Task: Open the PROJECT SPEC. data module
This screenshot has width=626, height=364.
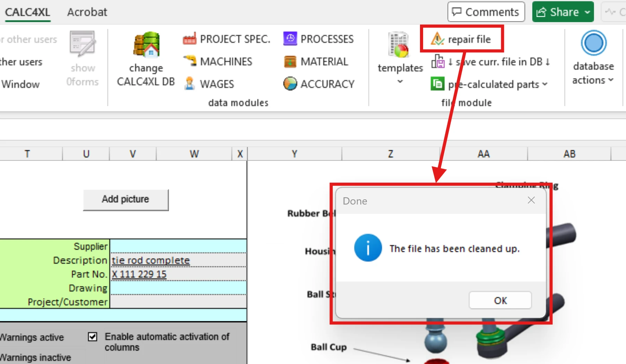Action: pos(227,39)
